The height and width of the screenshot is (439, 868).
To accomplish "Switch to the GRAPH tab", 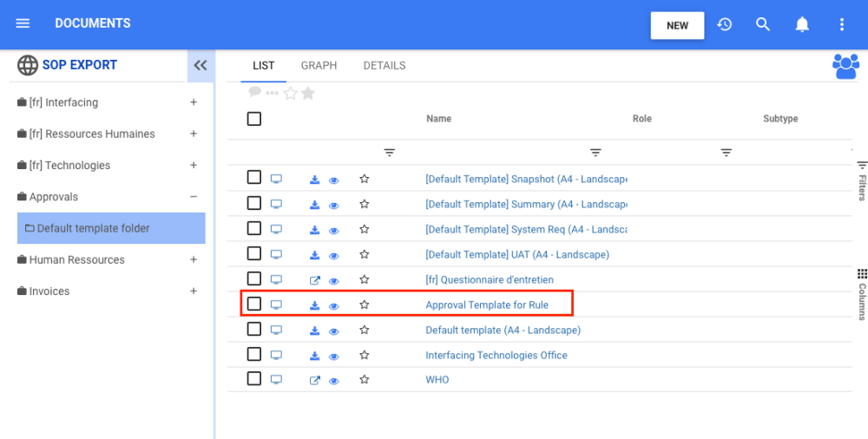I will pos(319,65).
